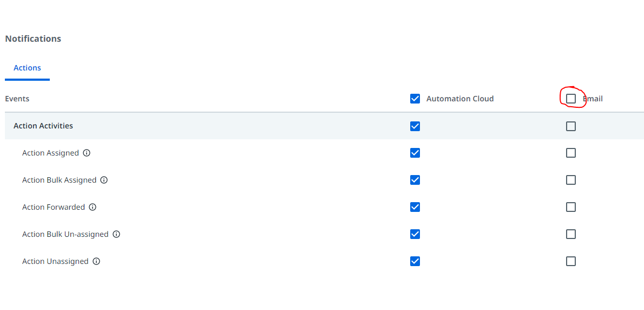This screenshot has height=310, width=644.
Task: Show info icon beside Action Unassigned
Action: tap(96, 261)
